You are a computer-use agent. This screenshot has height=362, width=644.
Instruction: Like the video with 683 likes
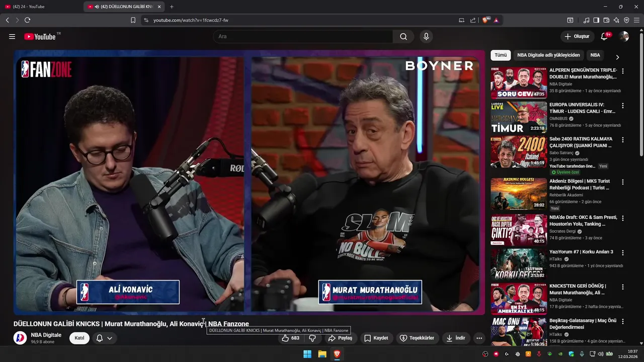click(x=291, y=338)
